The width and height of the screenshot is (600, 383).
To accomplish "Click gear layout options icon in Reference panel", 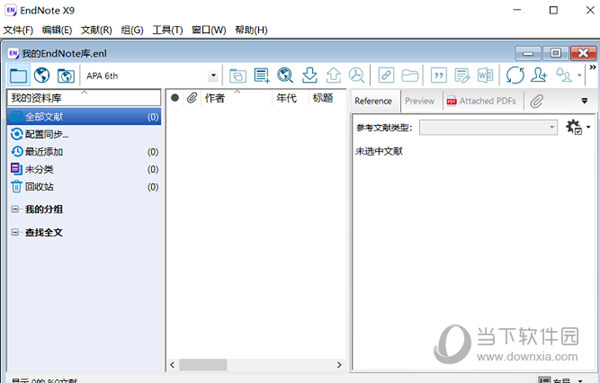I will (x=574, y=127).
